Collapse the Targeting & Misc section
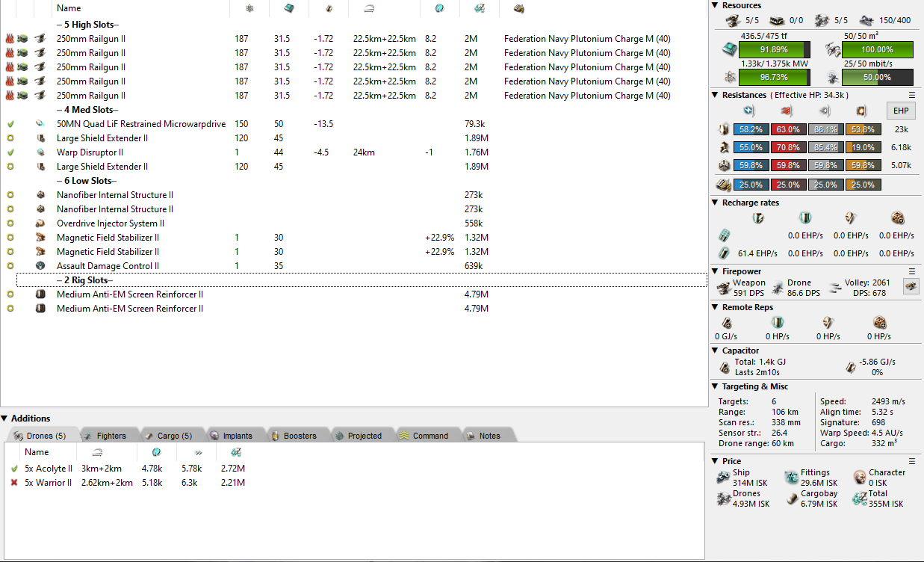The image size is (924, 562). pyautogui.click(x=716, y=386)
